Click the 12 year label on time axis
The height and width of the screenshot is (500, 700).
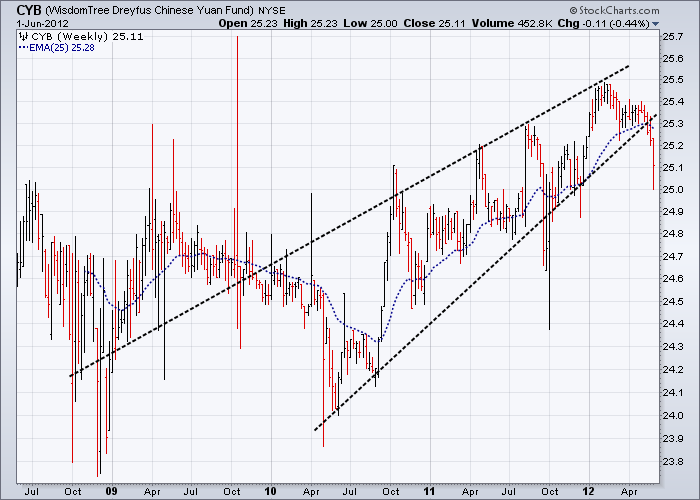(x=588, y=492)
